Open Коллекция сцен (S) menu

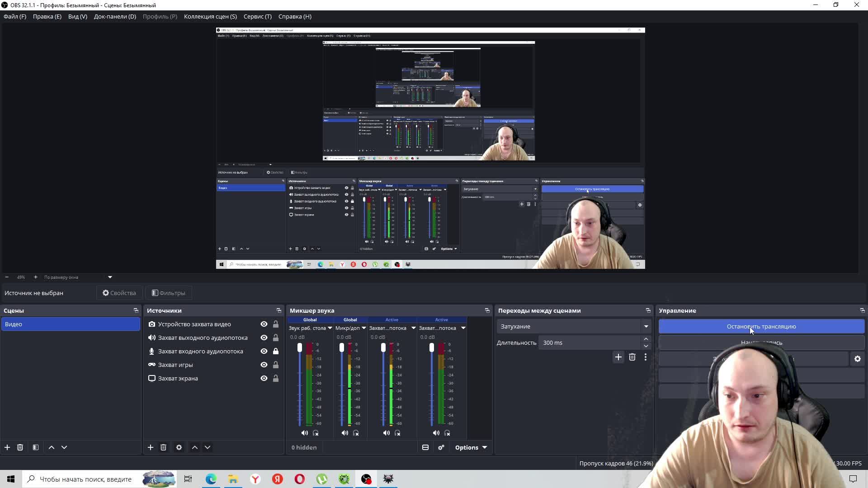pos(210,16)
